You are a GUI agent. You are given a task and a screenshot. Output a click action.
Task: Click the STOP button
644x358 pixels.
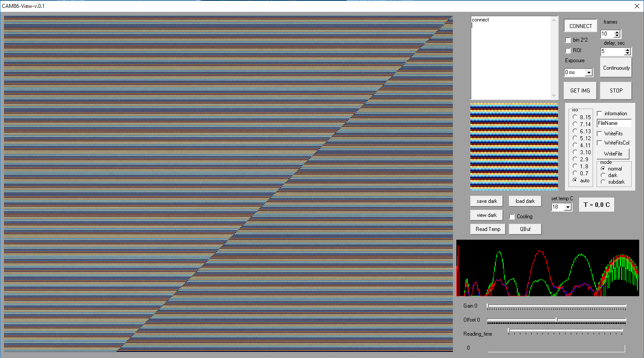coord(616,91)
